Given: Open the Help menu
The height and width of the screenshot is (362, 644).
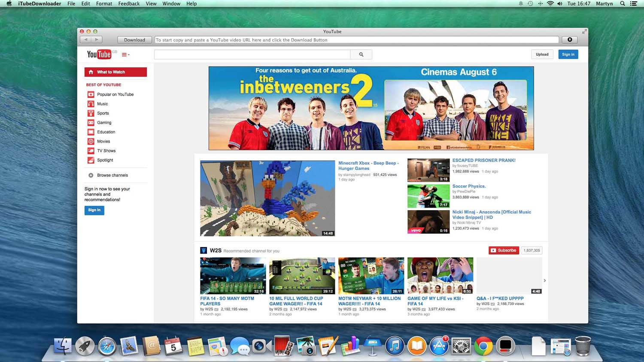Looking at the screenshot, I should pos(191,3).
